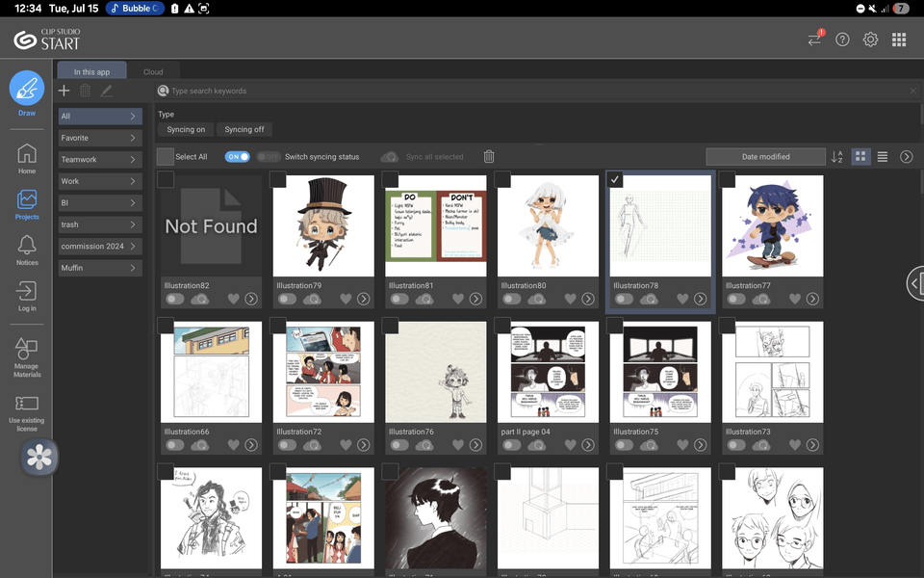This screenshot has width=924, height=578.
Task: Select the Muffin folder
Action: click(100, 268)
